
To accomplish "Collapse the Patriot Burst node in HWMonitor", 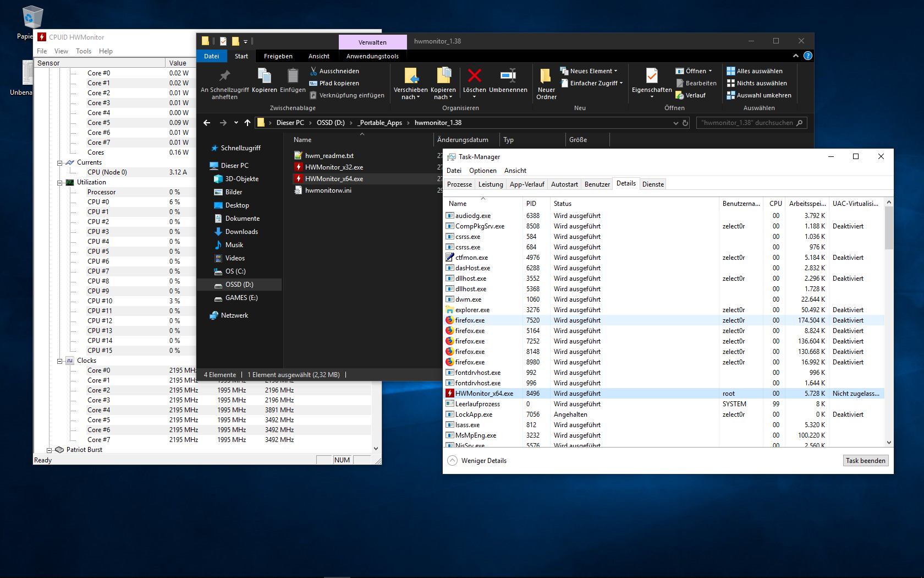I will click(49, 450).
